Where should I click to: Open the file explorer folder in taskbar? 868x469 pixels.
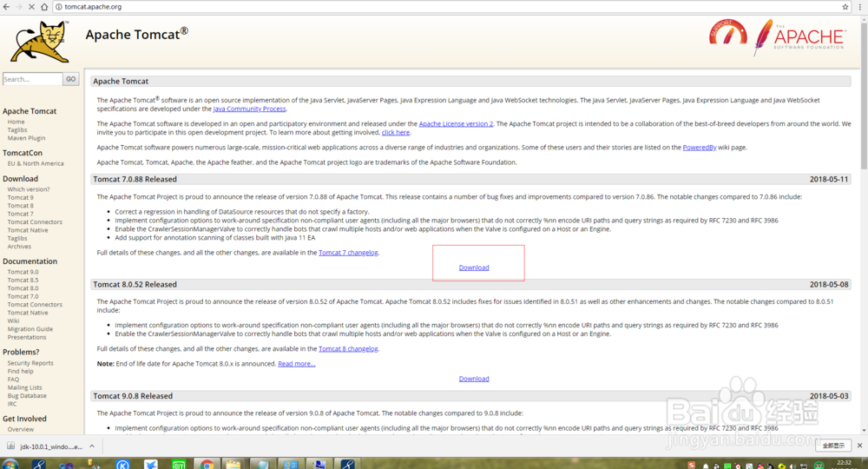(233, 464)
